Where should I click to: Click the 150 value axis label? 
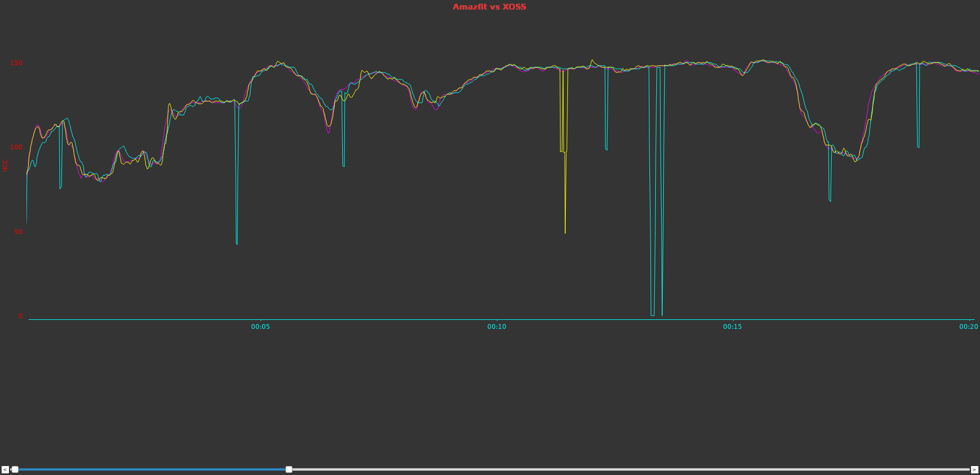click(16, 63)
